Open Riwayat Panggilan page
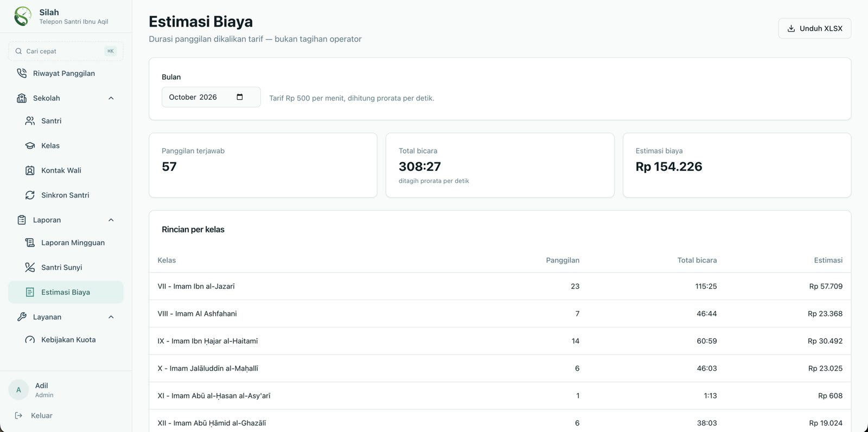Viewport: 868px width, 432px height. click(x=66, y=73)
